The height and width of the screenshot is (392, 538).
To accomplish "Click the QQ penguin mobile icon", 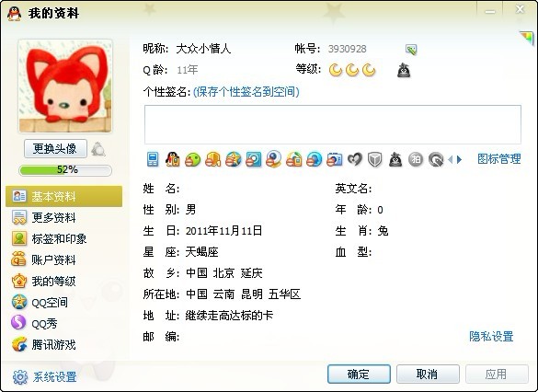I will 172,159.
